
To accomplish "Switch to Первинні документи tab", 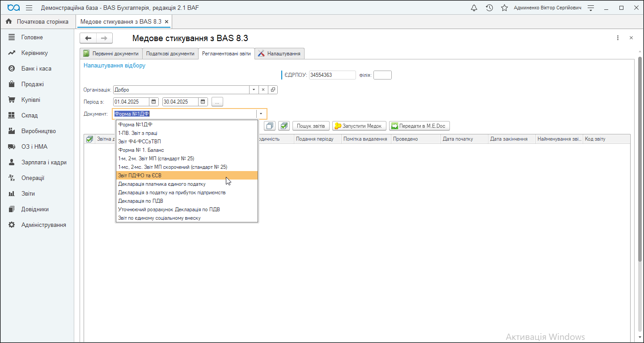I will tap(111, 54).
